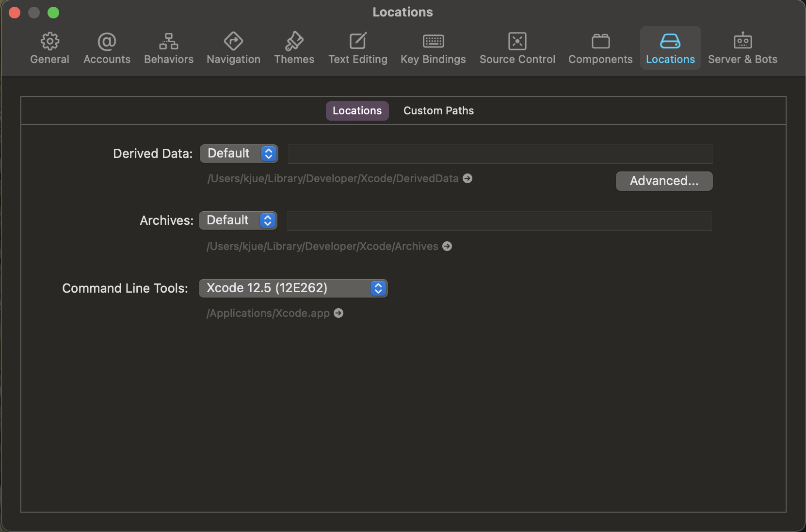The image size is (806, 532).
Task: Click the Derived Data path input field
Action: tap(500, 153)
